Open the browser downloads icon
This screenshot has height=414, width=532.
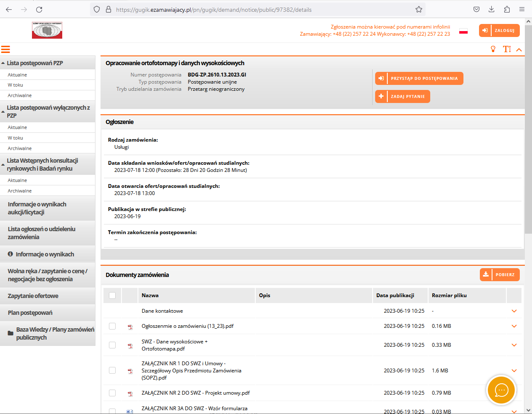click(x=492, y=9)
